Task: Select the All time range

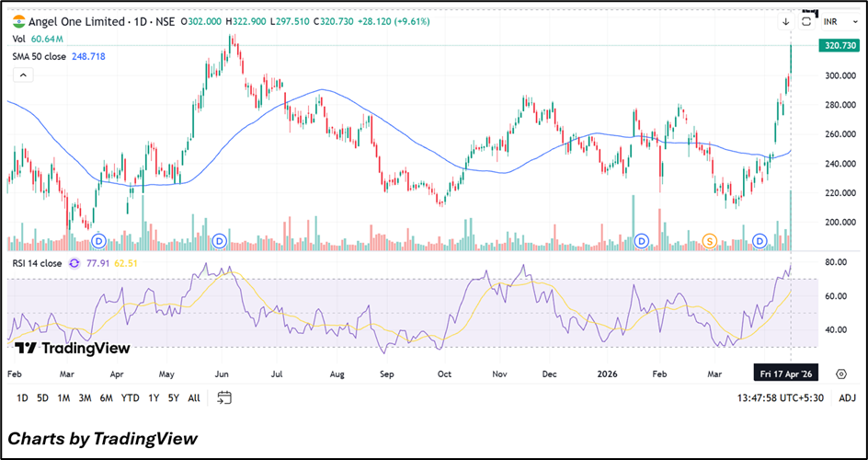Action: pyautogui.click(x=193, y=397)
